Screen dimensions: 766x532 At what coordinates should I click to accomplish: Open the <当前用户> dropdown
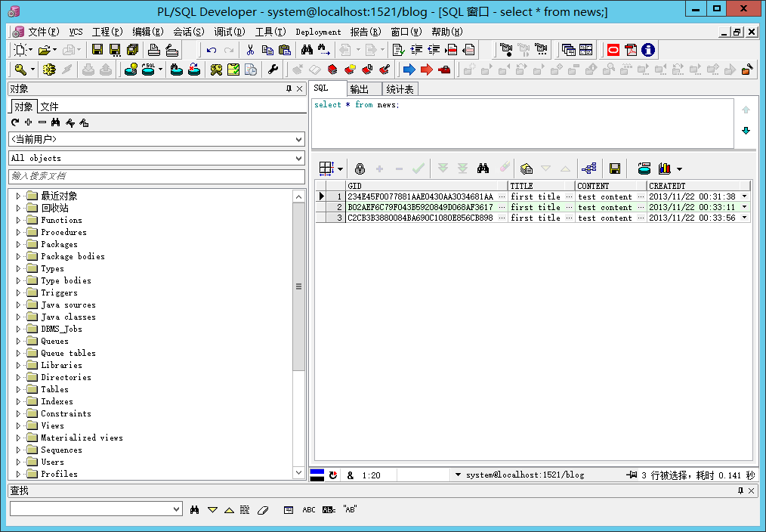click(x=298, y=140)
